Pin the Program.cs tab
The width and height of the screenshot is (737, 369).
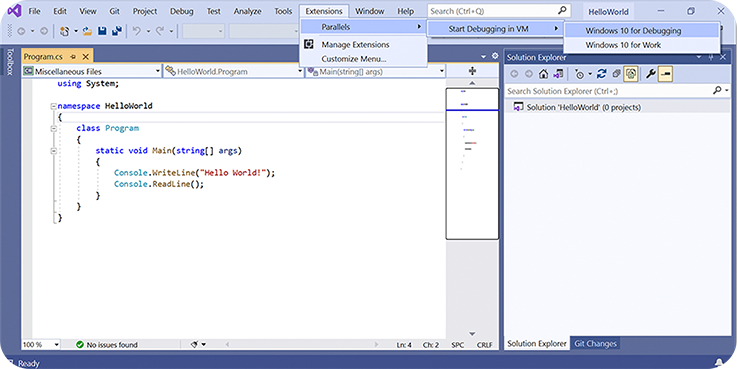click(73, 57)
